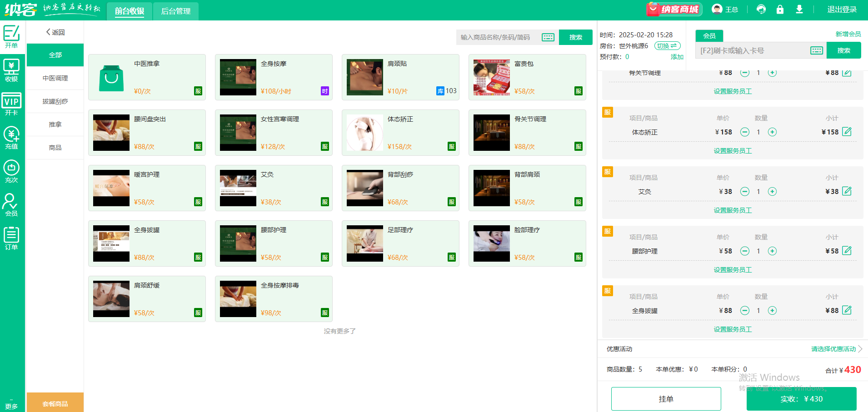Switch room with 切换 toggle
The width and height of the screenshot is (868, 412).
(667, 46)
